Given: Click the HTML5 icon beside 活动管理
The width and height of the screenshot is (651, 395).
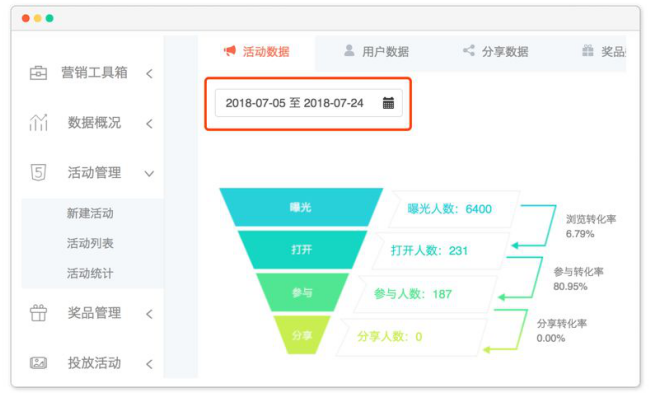Looking at the screenshot, I should [x=38, y=172].
